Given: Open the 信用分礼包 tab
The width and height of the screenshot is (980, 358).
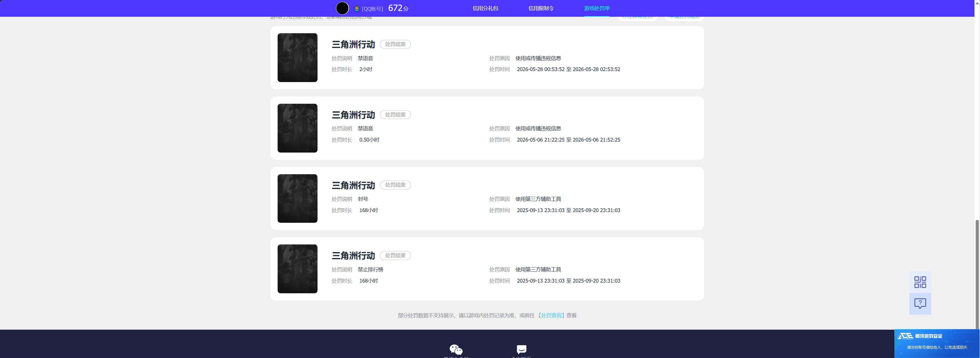Looking at the screenshot, I should point(486,8).
